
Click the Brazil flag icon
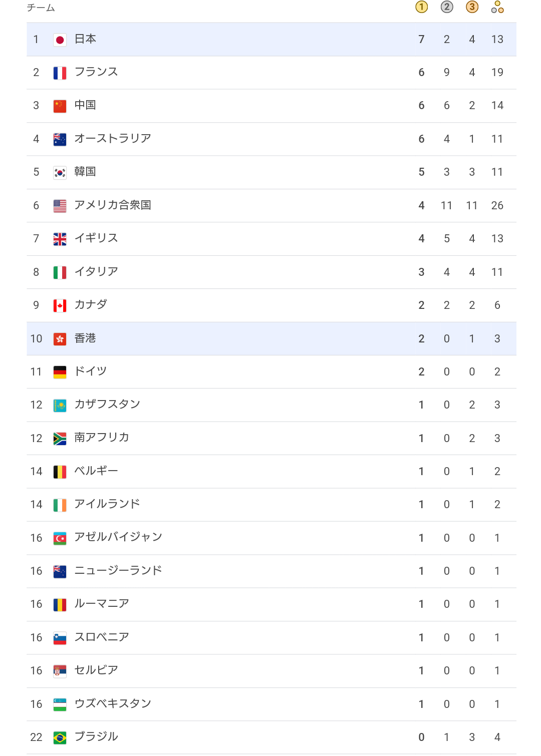[60, 737]
